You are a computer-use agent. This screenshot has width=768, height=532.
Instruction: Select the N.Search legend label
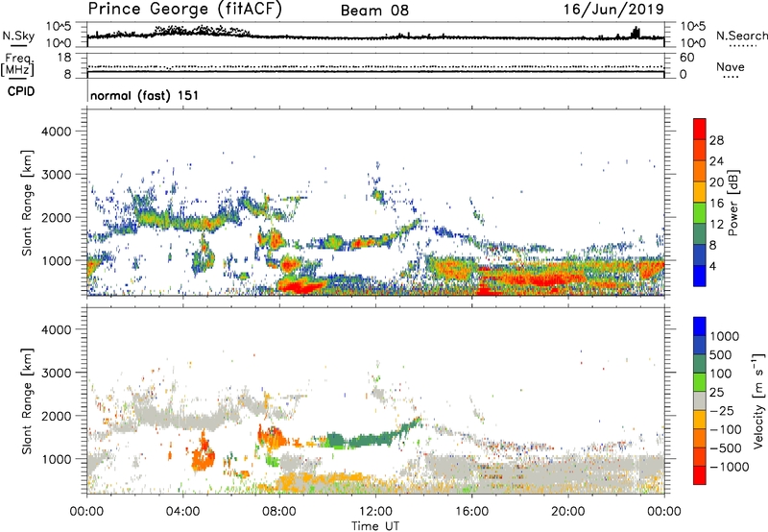[x=741, y=36]
